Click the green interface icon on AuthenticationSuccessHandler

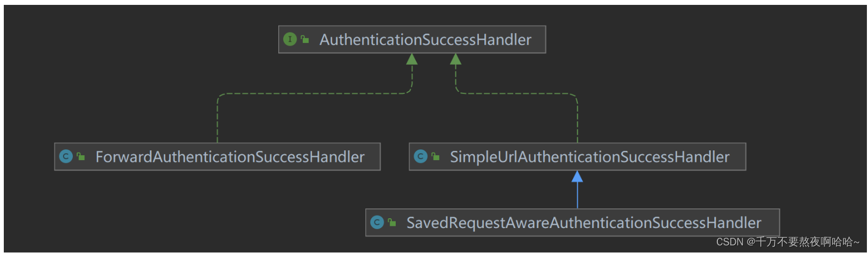(x=290, y=39)
